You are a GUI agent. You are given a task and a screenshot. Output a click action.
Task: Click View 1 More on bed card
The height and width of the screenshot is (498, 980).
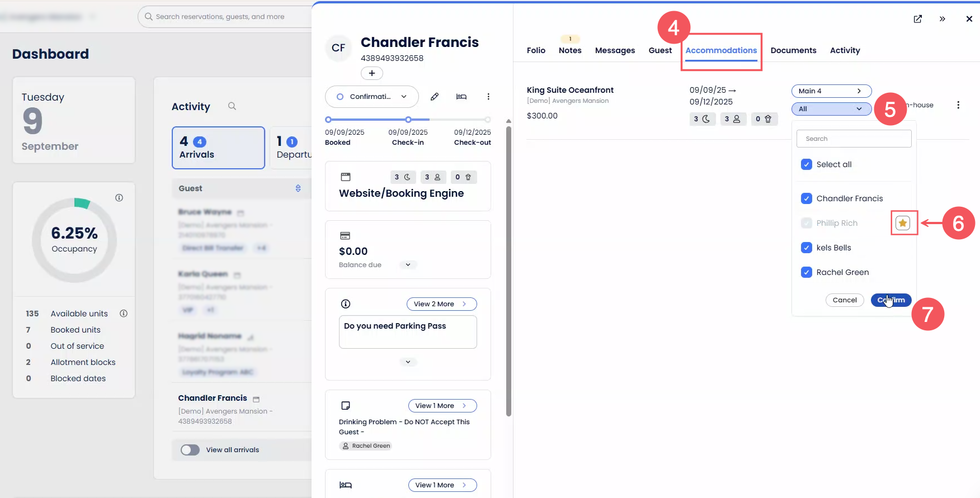[442, 485]
